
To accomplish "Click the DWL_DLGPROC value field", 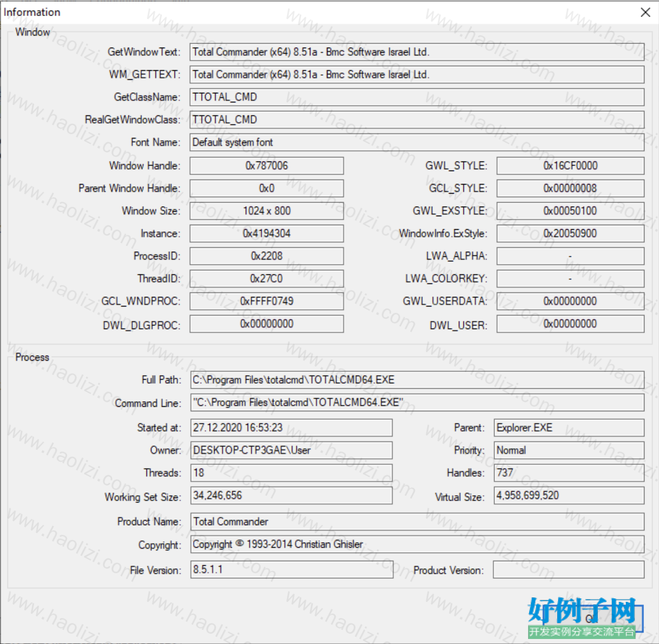I will coord(267,324).
